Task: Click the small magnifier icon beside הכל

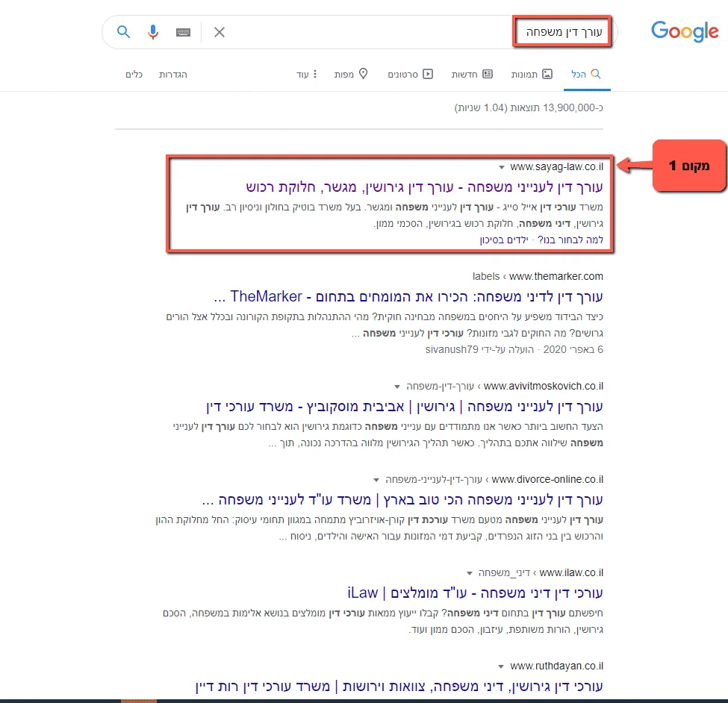Action: [x=596, y=74]
